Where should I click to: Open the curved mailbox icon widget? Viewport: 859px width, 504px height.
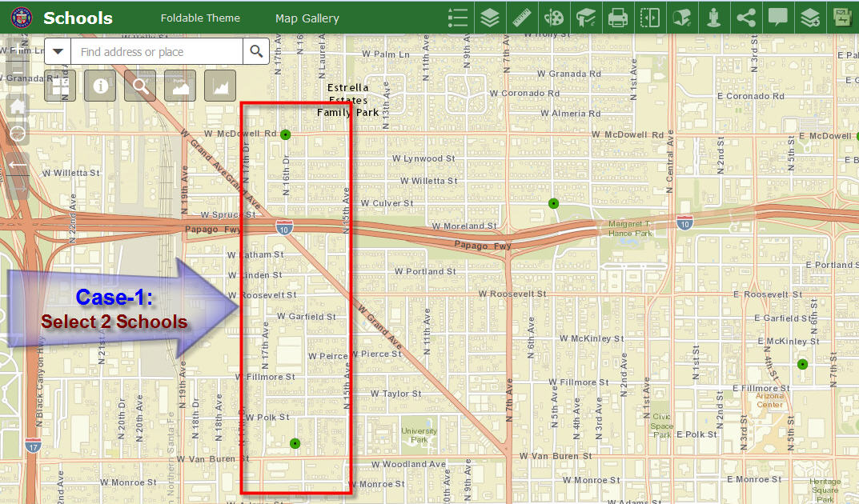tap(682, 18)
